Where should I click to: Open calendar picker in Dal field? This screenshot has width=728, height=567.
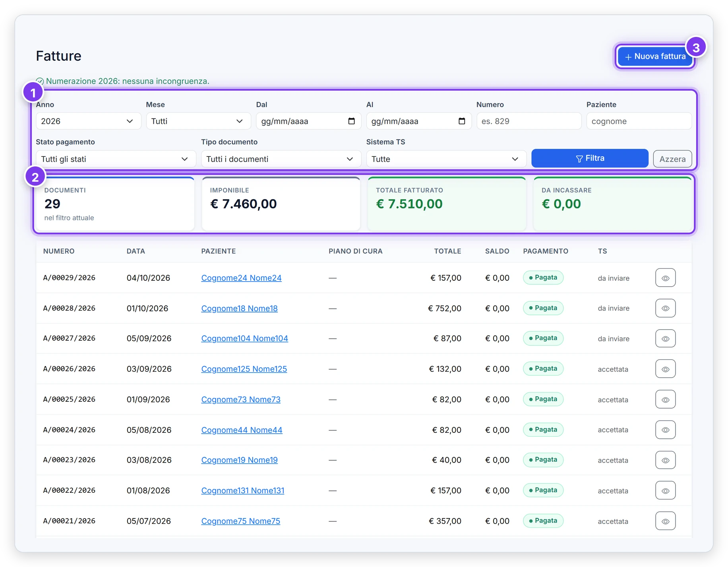pyautogui.click(x=351, y=121)
